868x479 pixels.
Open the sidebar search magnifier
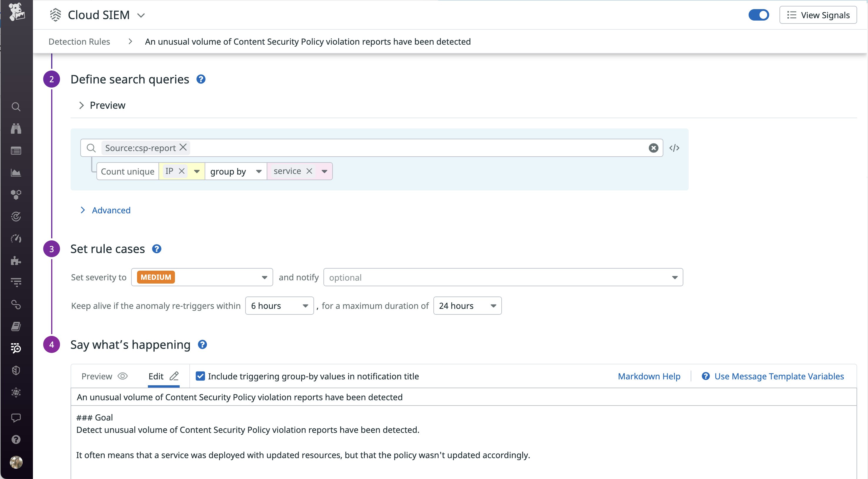[16, 107]
